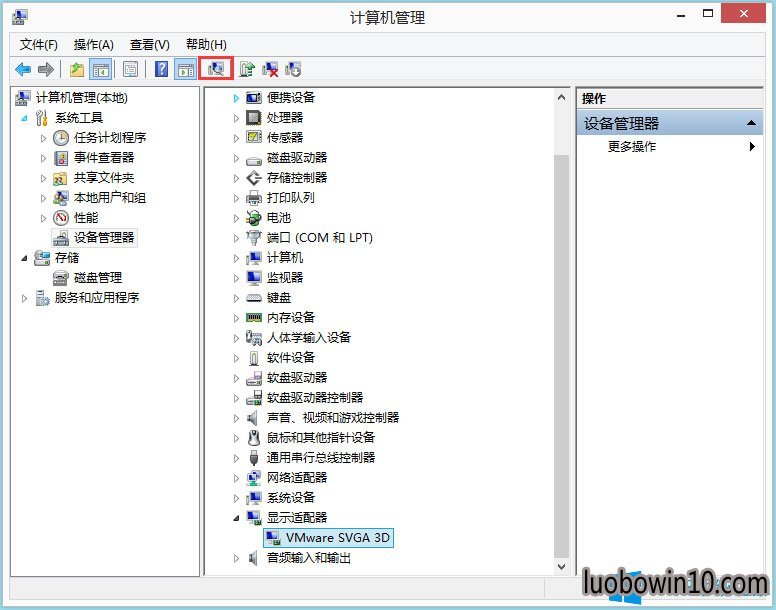Select 磁盘管理 in the left tree

click(98, 278)
